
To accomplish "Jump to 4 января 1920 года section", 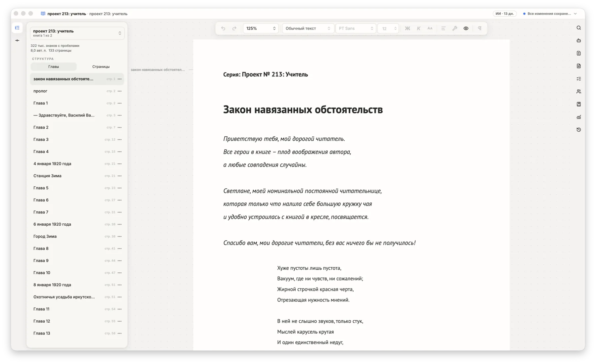I will 77,164.
